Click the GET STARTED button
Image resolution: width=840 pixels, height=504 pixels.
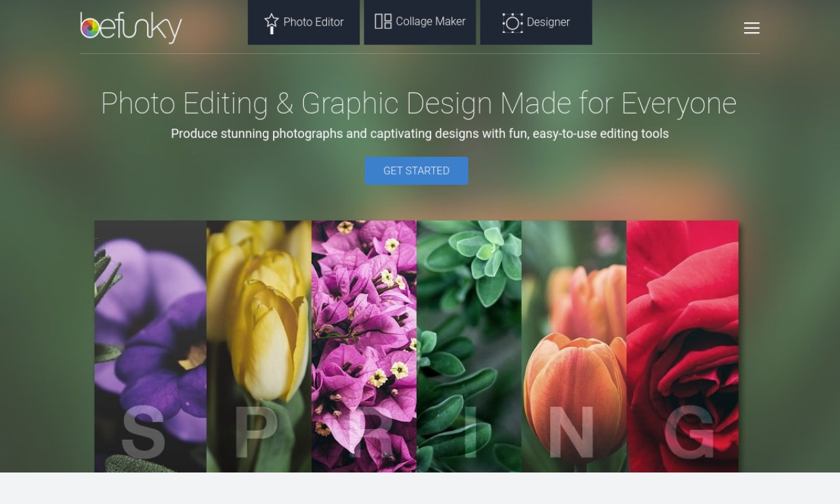point(417,171)
